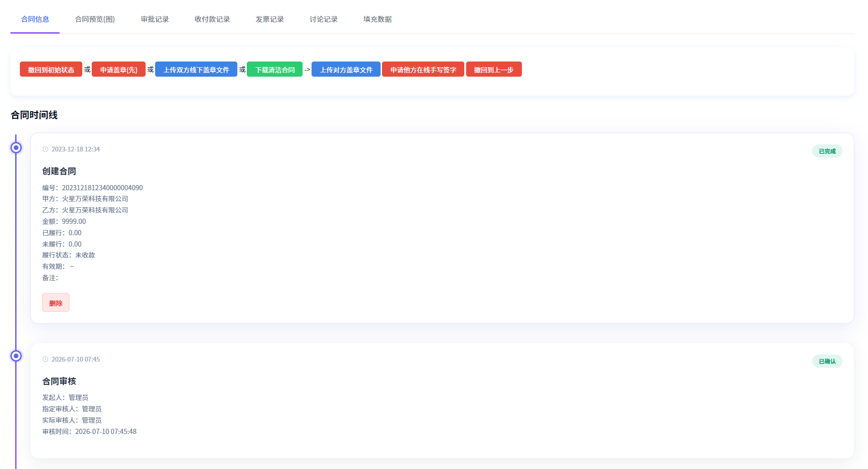Click the 已履行: 0.00 line
This screenshot has height=469, width=868.
pyautogui.click(x=62, y=233)
